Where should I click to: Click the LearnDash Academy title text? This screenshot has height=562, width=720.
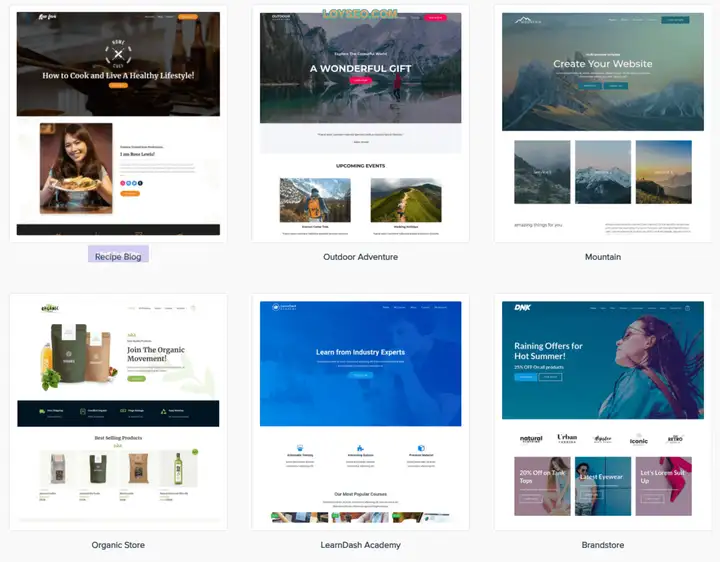point(360,545)
